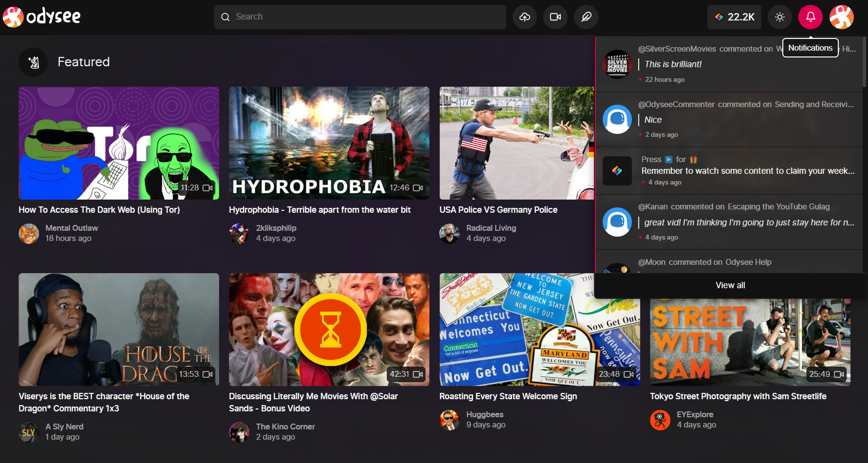Focus the Search input field

(x=360, y=17)
